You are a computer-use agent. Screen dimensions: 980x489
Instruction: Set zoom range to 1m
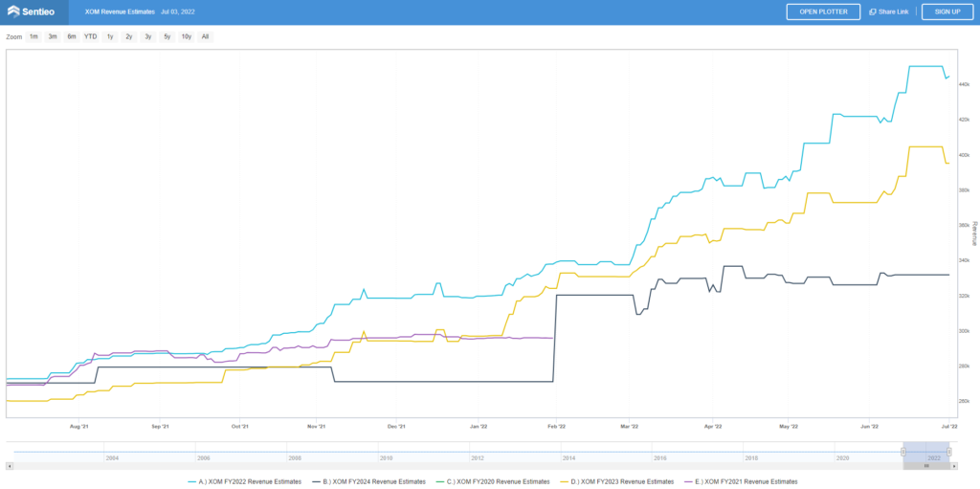(33, 37)
